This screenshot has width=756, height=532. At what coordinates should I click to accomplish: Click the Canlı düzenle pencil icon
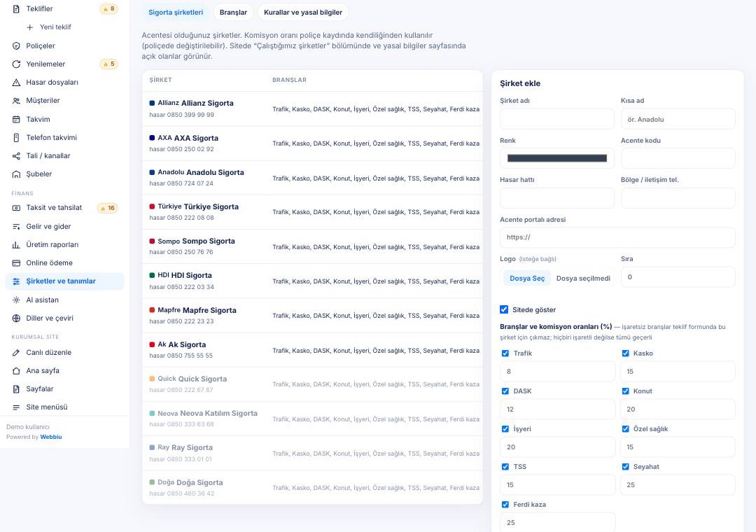pos(16,353)
